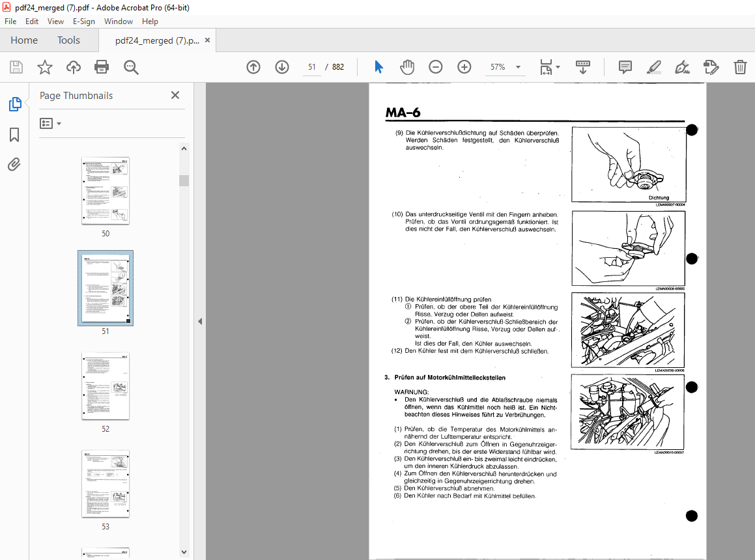Activate the selection arrow tool
Screen dimensions: 755x560
(379, 67)
